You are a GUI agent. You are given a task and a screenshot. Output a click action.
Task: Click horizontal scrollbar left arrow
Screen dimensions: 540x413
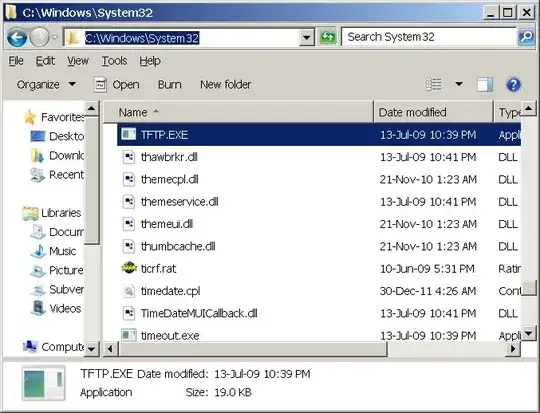(110, 349)
